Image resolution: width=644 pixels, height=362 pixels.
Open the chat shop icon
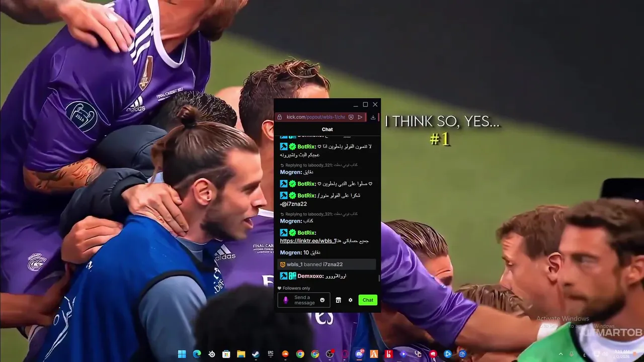[338, 300]
